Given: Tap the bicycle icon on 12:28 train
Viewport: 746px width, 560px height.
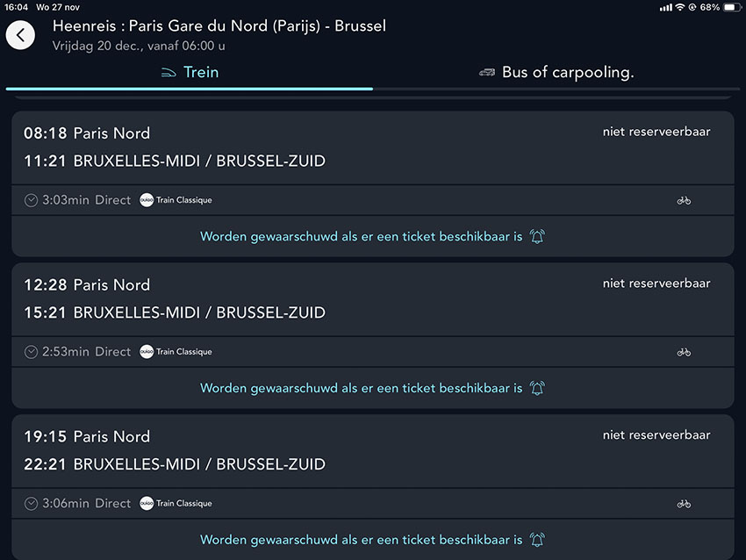Looking at the screenshot, I should pos(684,352).
